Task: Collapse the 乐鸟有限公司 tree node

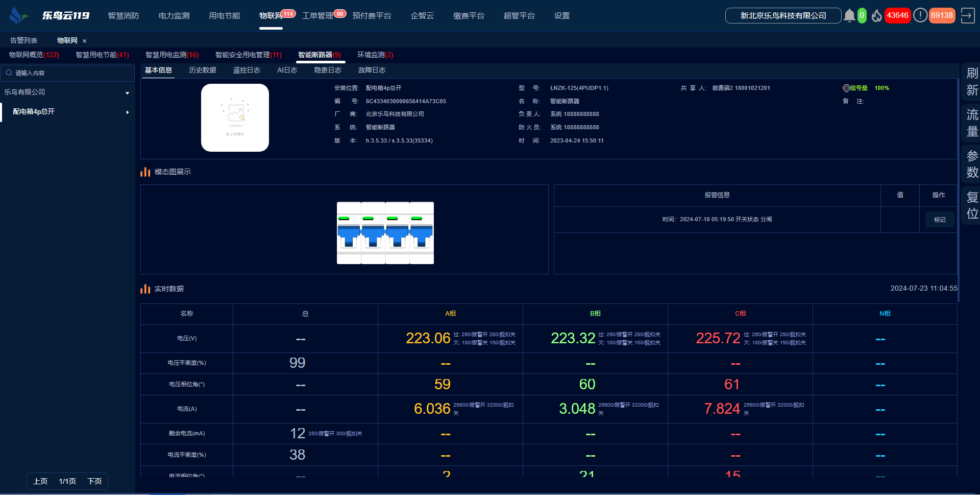Action: pos(127,93)
